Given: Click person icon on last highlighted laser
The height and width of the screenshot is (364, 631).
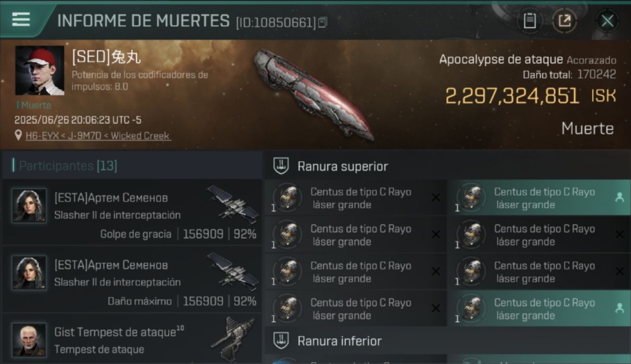Looking at the screenshot, I should [x=619, y=308].
